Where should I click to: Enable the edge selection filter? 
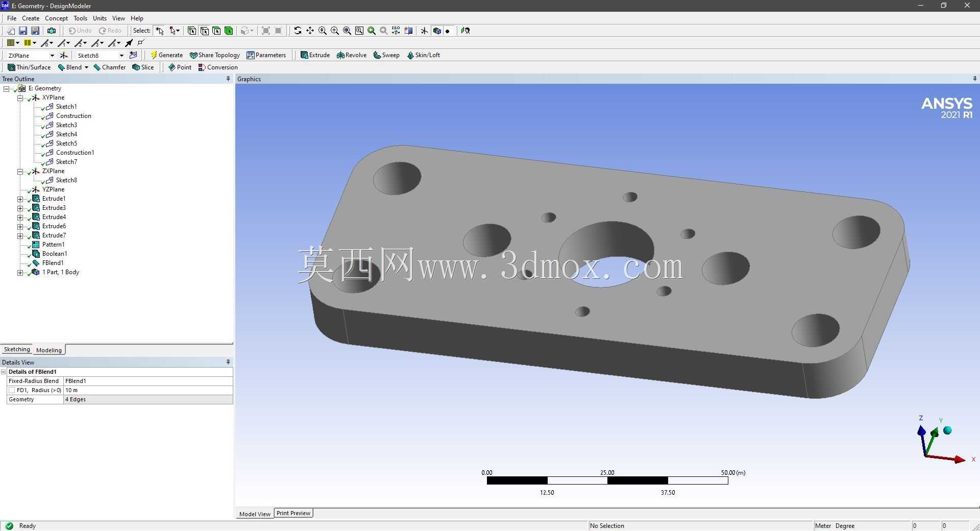coord(204,31)
